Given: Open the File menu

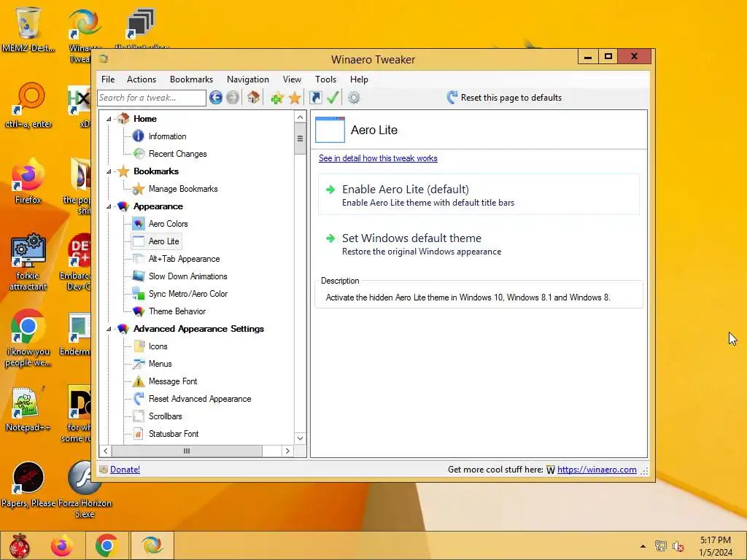Looking at the screenshot, I should (x=108, y=79).
